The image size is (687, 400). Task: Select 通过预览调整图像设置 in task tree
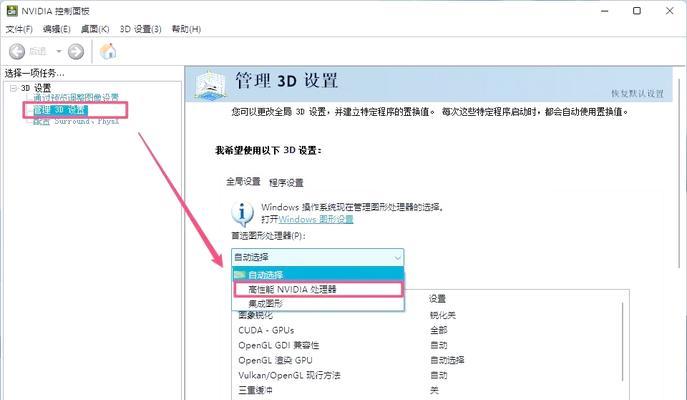[76, 97]
